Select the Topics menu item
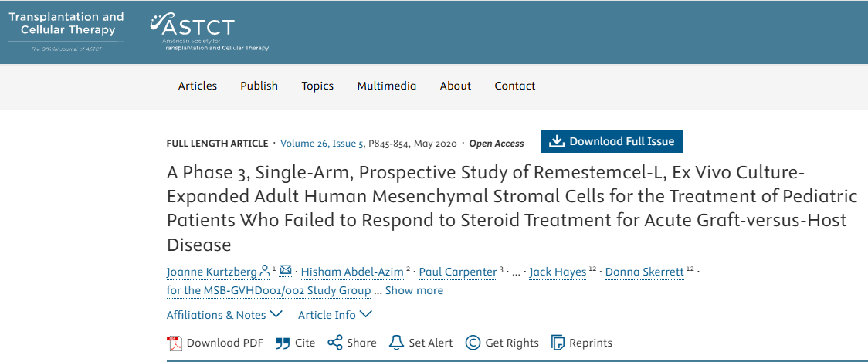 pos(317,86)
